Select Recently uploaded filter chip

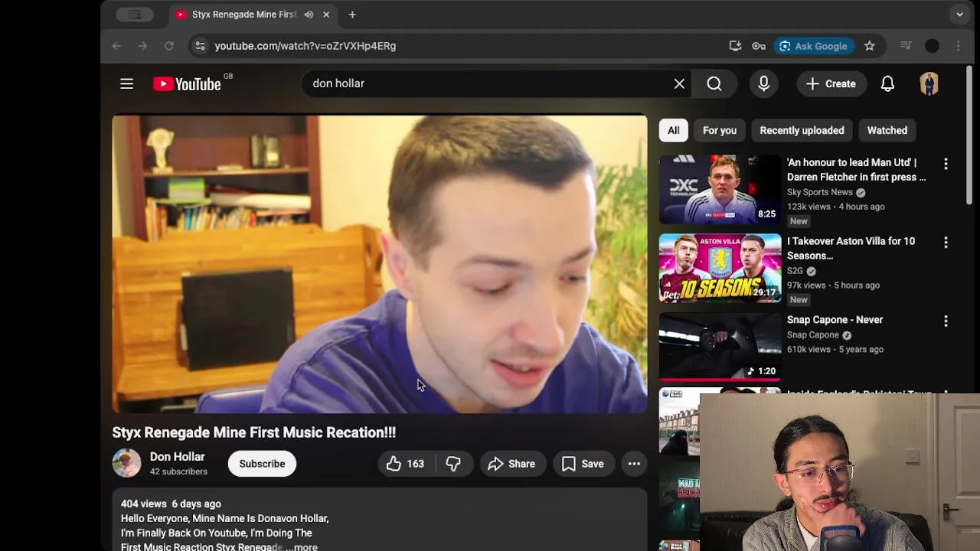click(802, 130)
